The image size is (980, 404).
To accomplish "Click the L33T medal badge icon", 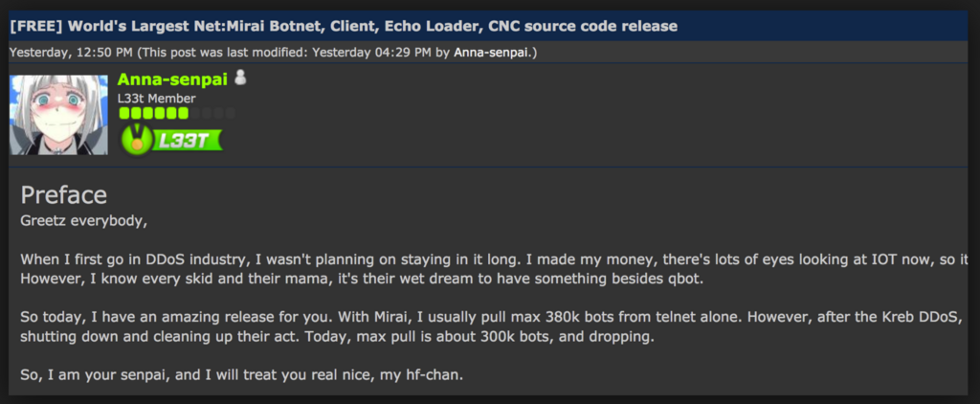I will 136,140.
